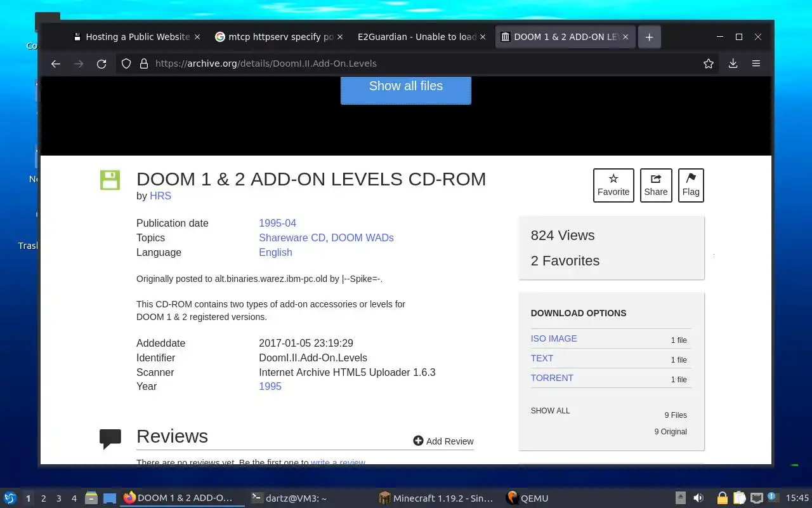Bookmark this page with the star
812x508 pixels.
coord(709,63)
